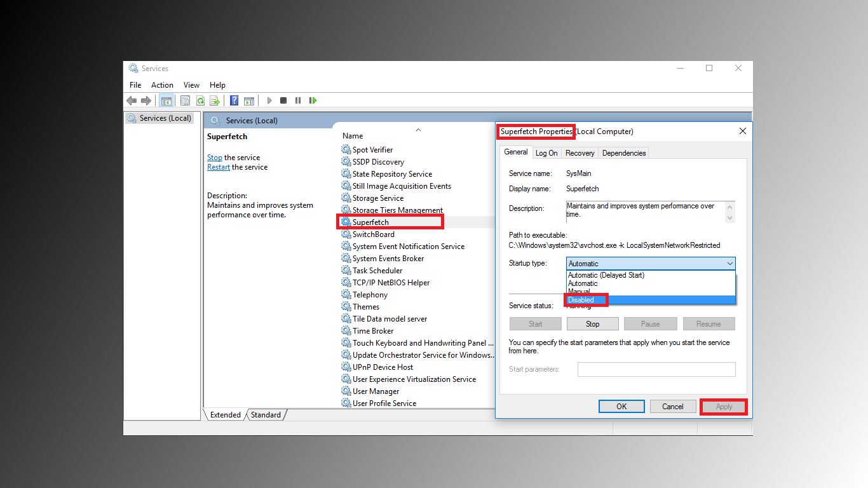Select the Touch Keyboard and Handwriting Panel row
This screenshot has width=868, height=488.
pos(417,343)
